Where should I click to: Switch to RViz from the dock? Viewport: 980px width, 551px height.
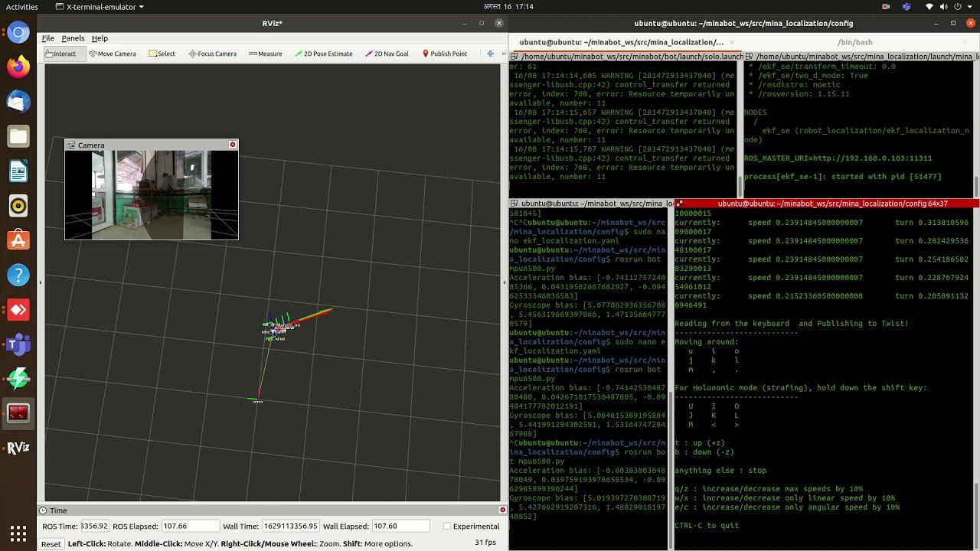pyautogui.click(x=18, y=448)
